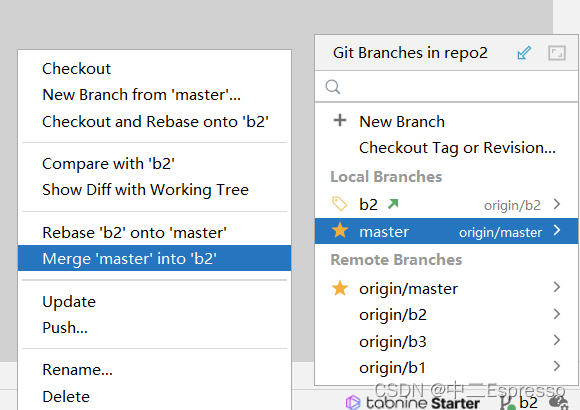Select Rename... in the branch menu
This screenshot has width=580, height=410.
(x=77, y=370)
